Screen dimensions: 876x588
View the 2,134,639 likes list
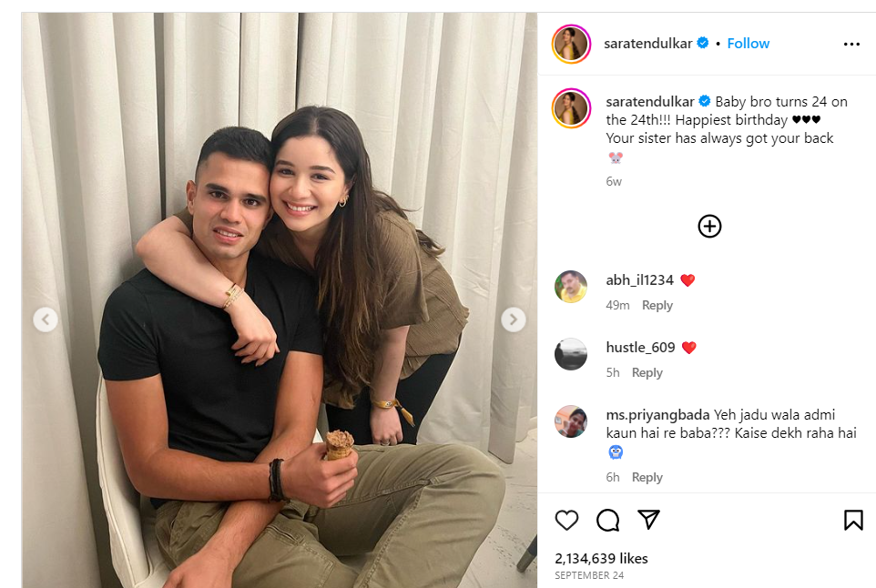coord(601,559)
